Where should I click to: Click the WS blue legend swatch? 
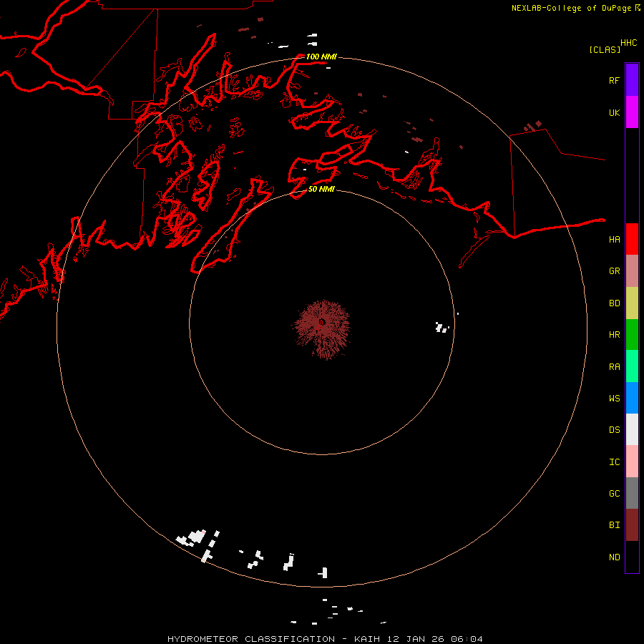[632, 398]
